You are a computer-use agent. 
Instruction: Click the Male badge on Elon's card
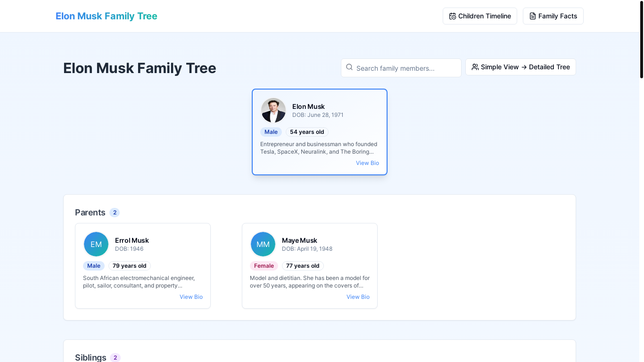pos(271,132)
